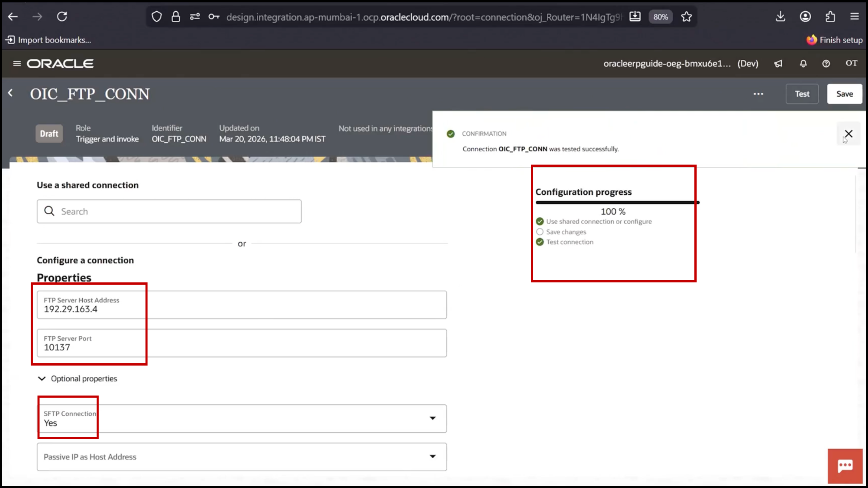Click the search magnifier icon
Image resolution: width=868 pixels, height=488 pixels.
click(49, 211)
